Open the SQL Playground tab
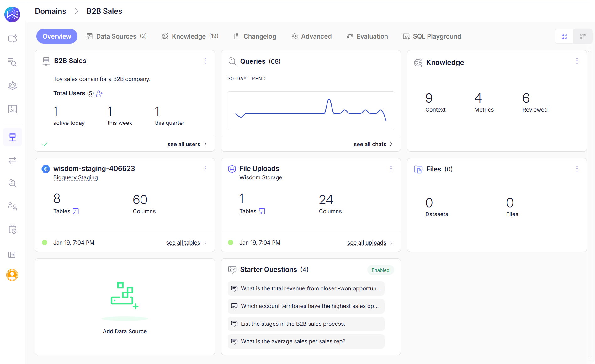The image size is (595, 364). [432, 36]
